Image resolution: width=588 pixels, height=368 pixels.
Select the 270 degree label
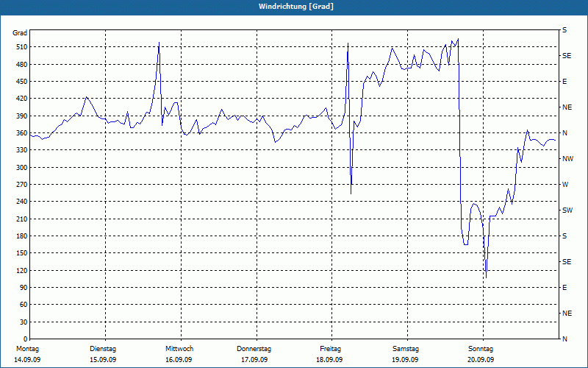tap(22, 185)
